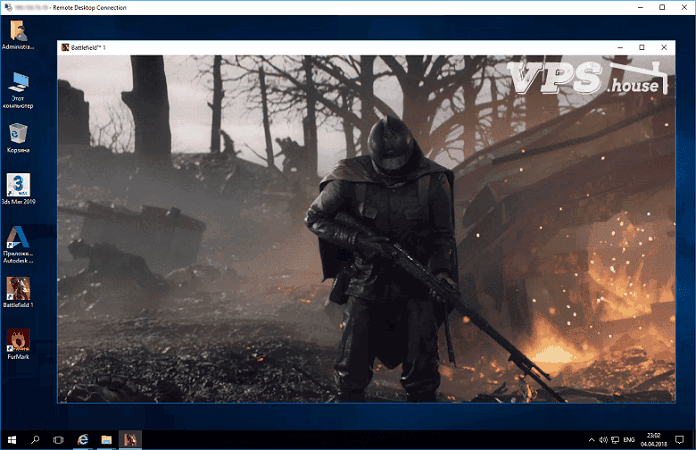This screenshot has height=450, width=696.
Task: Select the Battlefield 1 desktop icon
Action: click(17, 288)
